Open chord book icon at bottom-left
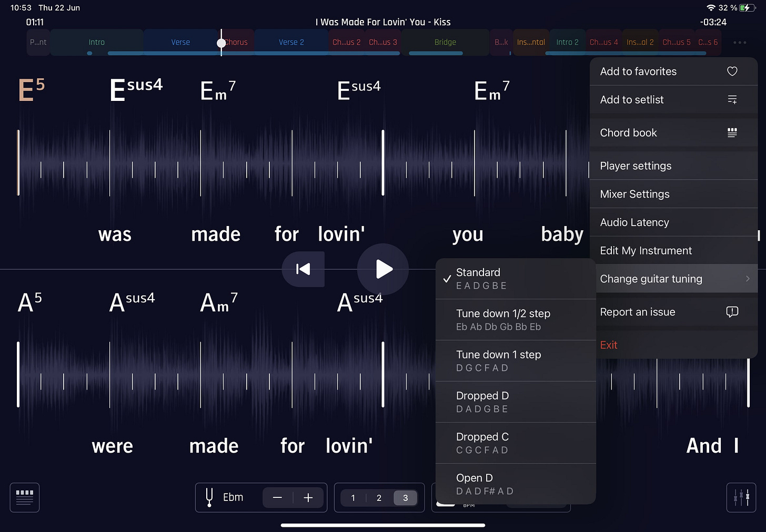 coord(25,497)
